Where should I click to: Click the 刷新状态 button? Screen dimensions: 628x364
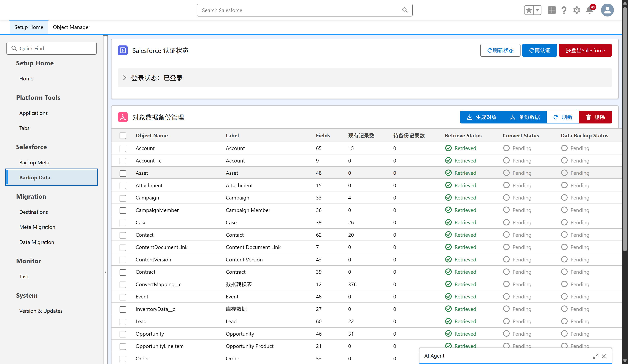(500, 50)
